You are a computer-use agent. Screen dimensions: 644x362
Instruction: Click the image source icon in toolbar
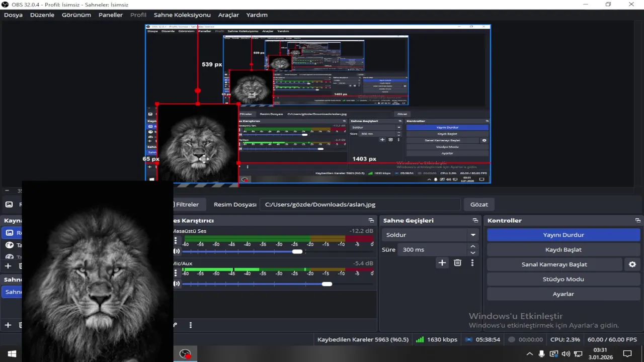(x=9, y=205)
